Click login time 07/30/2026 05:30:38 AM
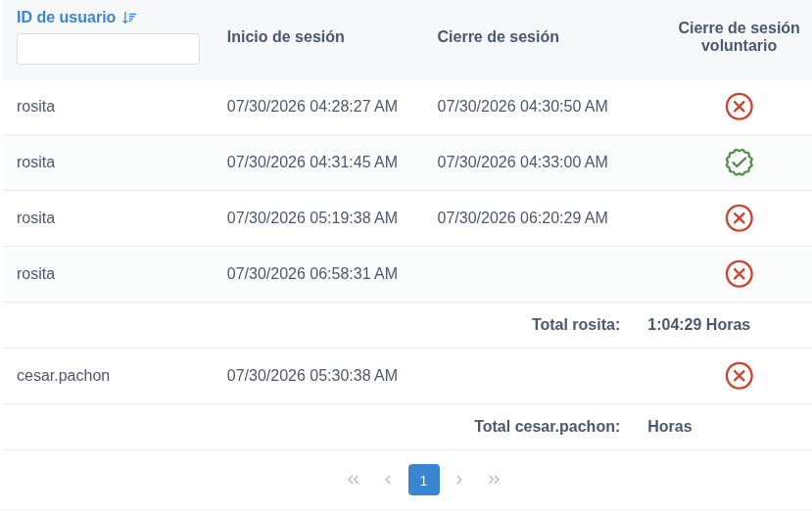 coord(312,376)
